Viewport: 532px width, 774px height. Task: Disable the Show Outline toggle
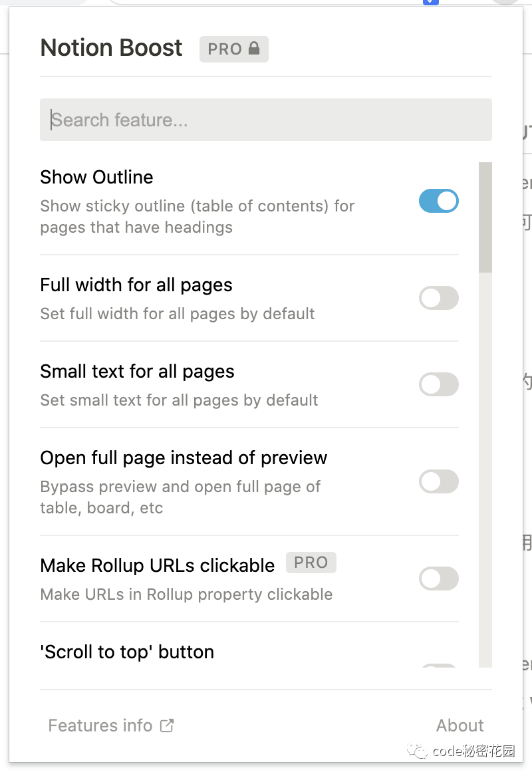coord(438,201)
